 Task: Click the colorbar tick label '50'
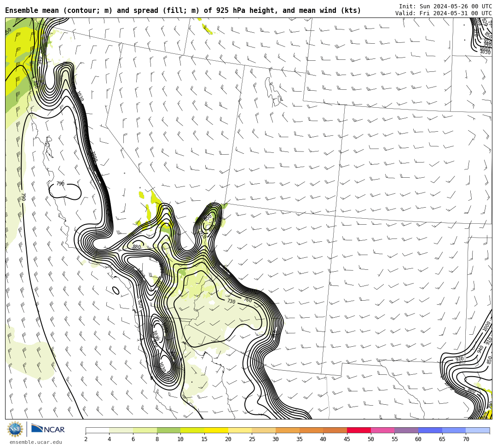coord(371,439)
